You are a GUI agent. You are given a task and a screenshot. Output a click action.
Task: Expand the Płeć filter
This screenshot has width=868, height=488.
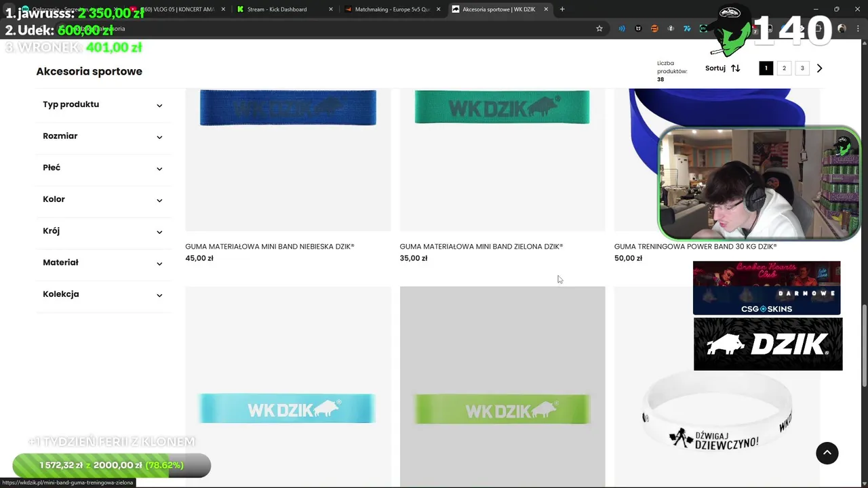pos(103,168)
